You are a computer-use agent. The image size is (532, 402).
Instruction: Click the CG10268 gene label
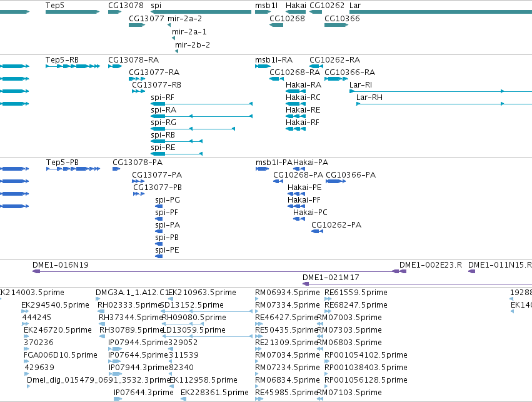click(x=287, y=18)
